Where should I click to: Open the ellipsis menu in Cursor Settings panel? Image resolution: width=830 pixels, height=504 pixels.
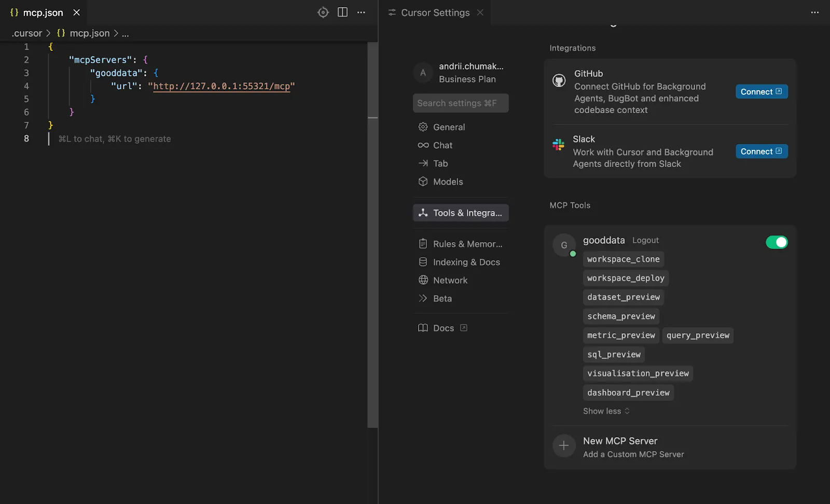(x=814, y=12)
